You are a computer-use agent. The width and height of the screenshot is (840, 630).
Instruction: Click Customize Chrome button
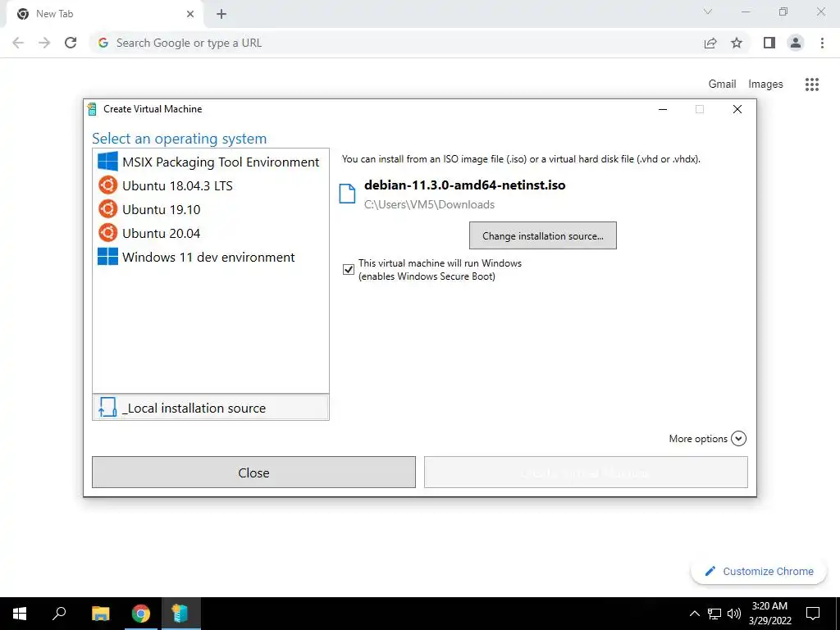click(759, 571)
